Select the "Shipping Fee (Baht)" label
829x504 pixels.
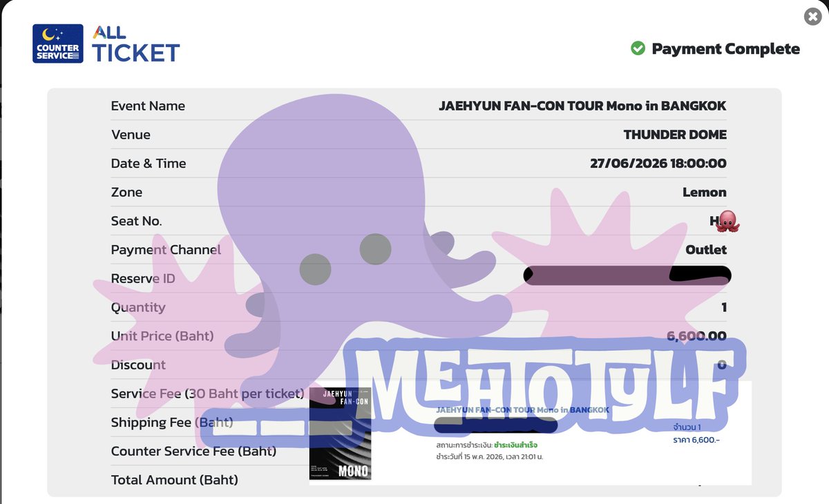172,423
